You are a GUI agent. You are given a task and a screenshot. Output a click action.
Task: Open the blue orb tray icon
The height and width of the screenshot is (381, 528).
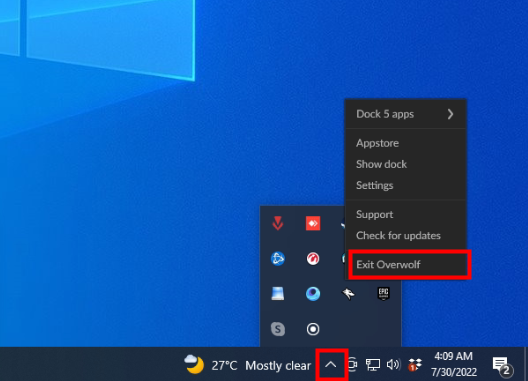click(313, 293)
